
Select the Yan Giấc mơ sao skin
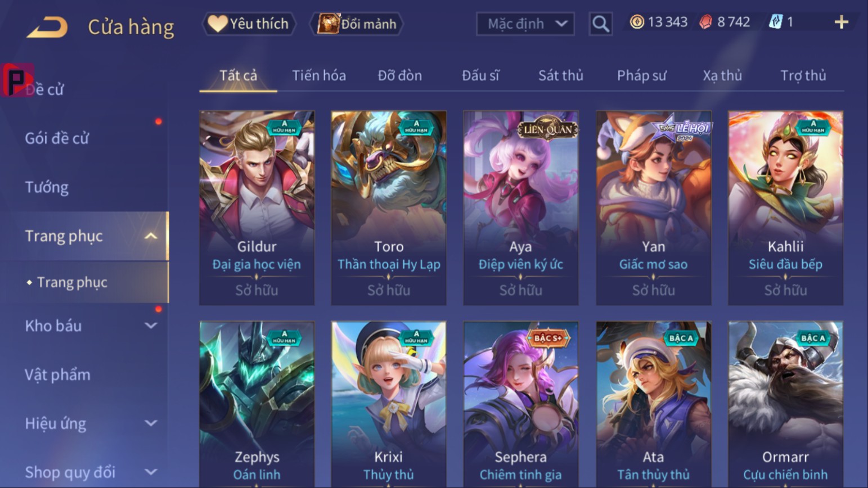(x=654, y=208)
